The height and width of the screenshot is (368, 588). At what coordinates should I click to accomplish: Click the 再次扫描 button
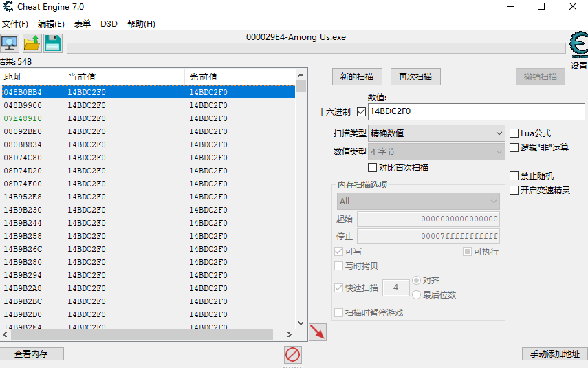[x=415, y=77]
